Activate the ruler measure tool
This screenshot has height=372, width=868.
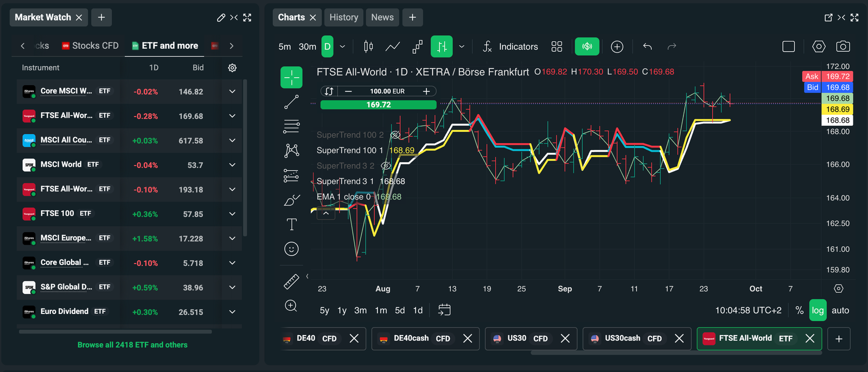tap(291, 281)
